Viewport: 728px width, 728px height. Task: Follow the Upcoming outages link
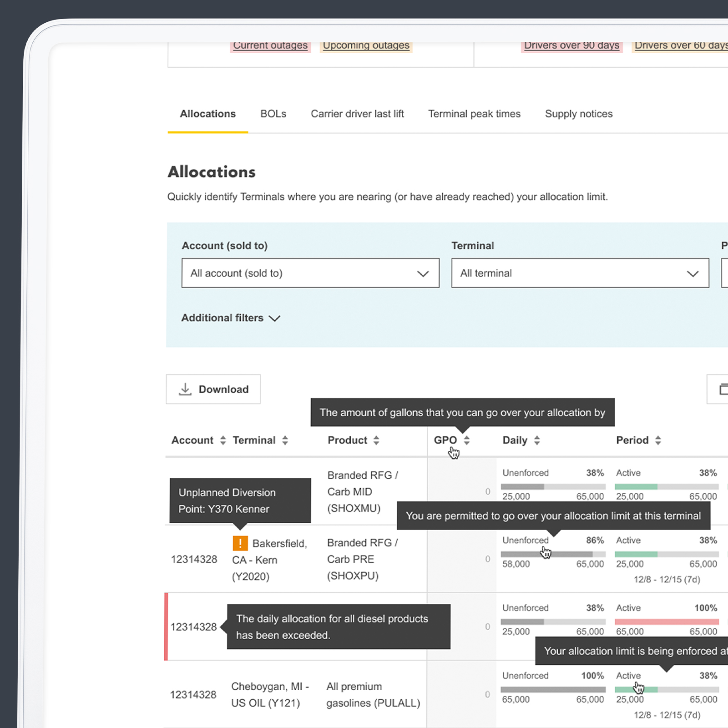366,45
